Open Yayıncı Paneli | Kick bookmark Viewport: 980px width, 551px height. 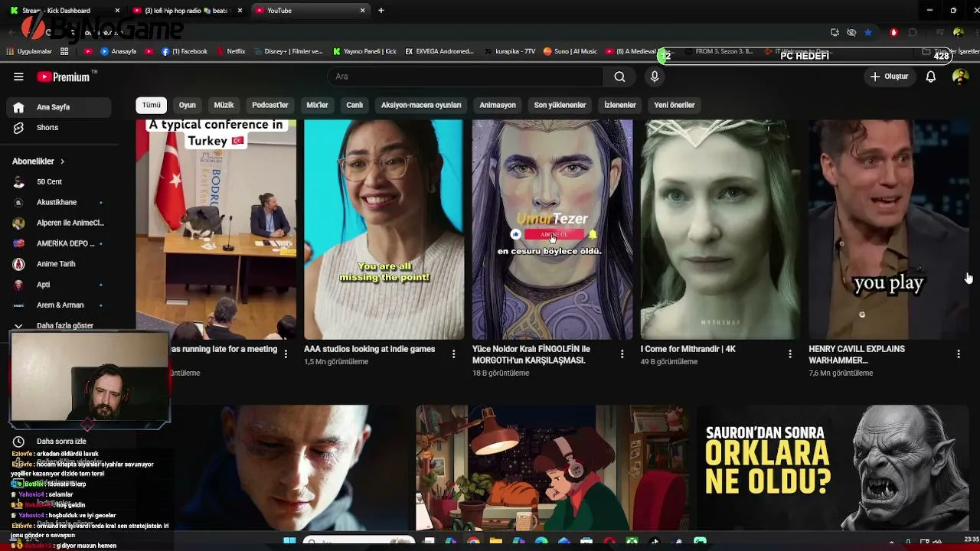pos(365,52)
